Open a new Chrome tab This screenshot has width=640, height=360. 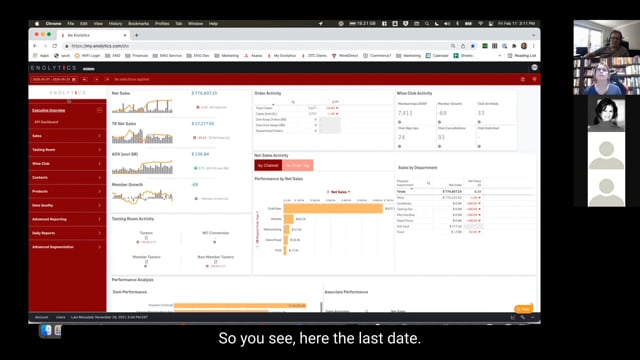[x=136, y=35]
